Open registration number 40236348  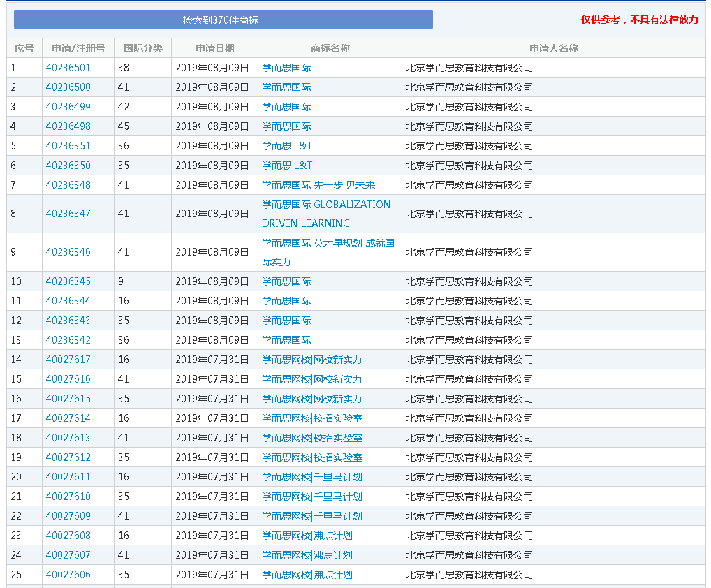[x=68, y=185]
